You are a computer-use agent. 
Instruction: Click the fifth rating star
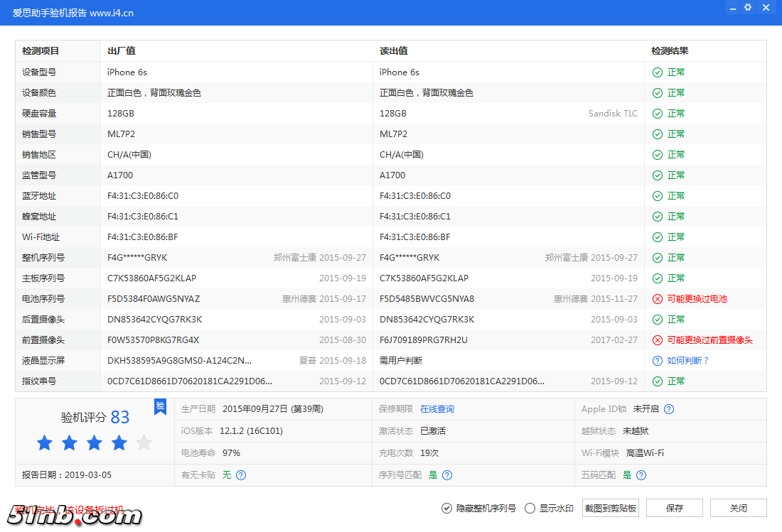tap(142, 443)
